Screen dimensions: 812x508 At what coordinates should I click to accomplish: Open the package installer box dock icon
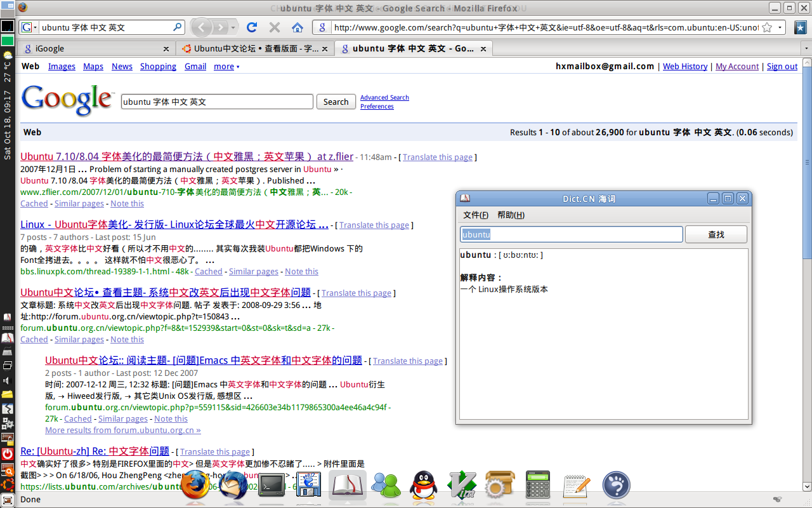point(500,486)
